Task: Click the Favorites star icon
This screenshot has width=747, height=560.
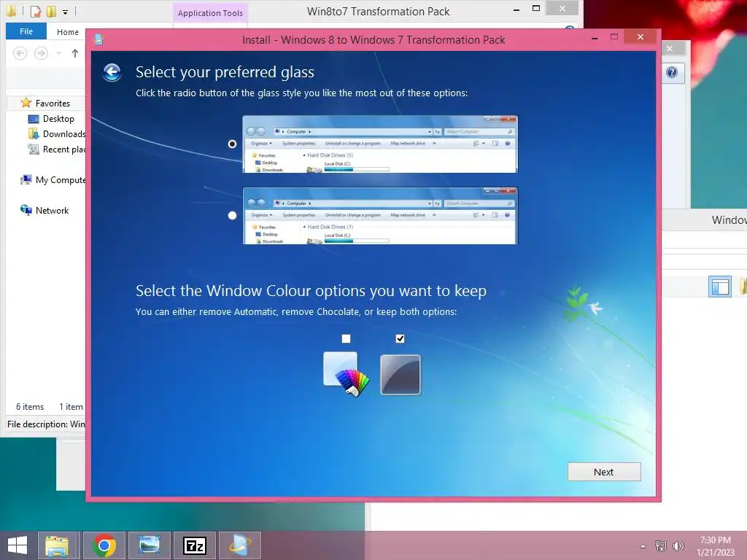Action: click(26, 103)
